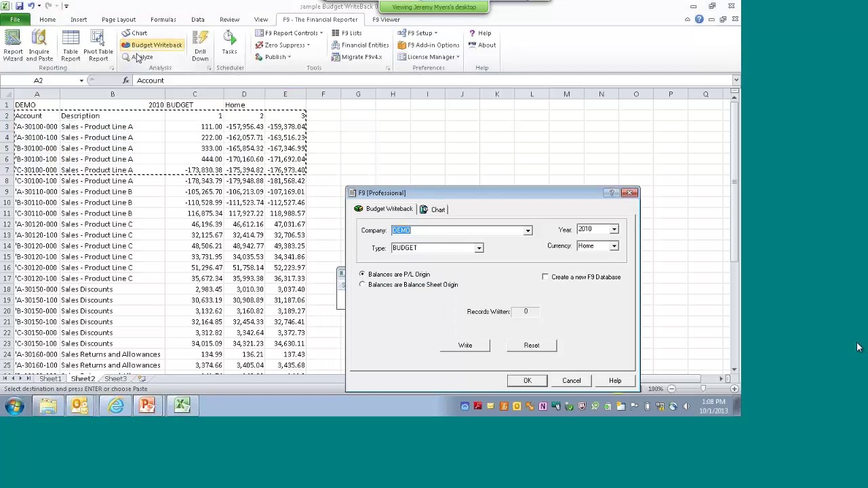
Task: Open the Publish dropdown
Action: (273, 57)
